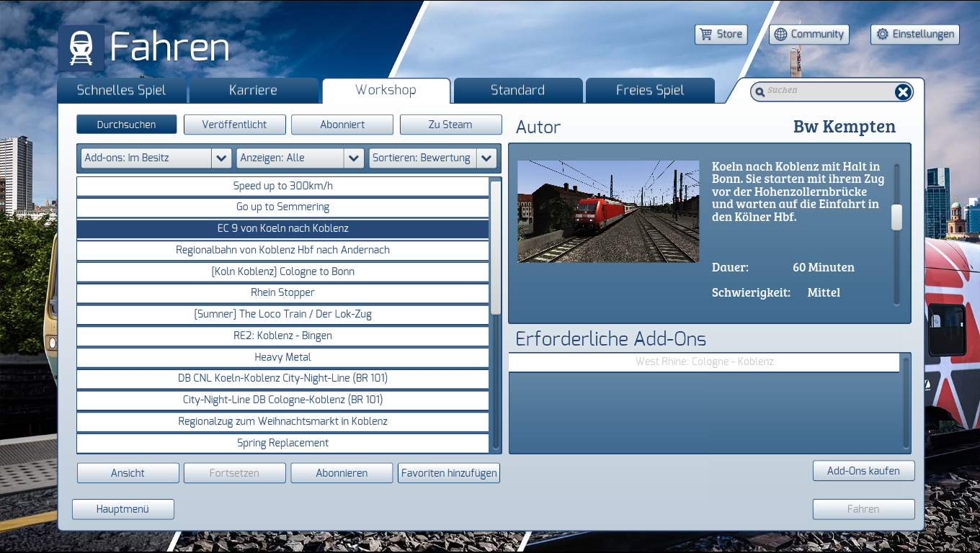Click the Add-Ons kaufen button
Screen dimensions: 980x553
click(863, 471)
